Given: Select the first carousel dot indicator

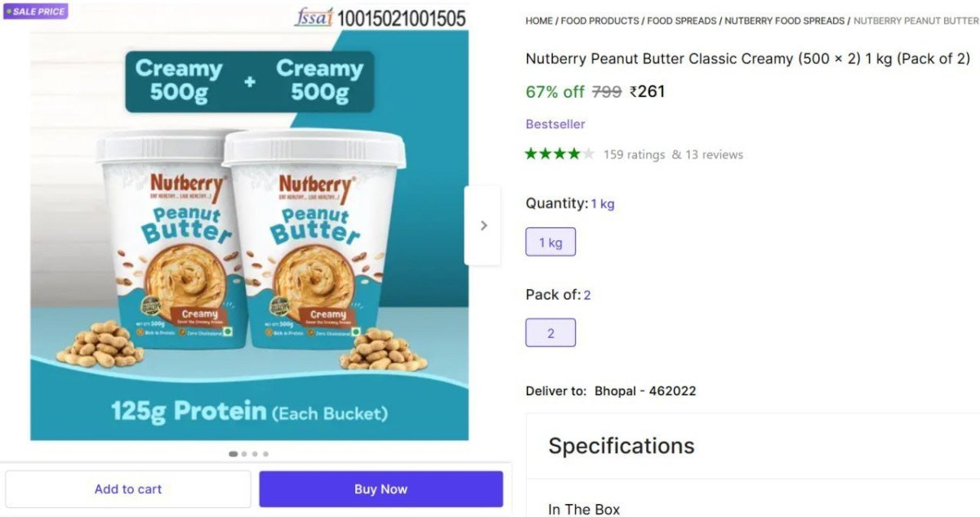Looking at the screenshot, I should (x=234, y=454).
